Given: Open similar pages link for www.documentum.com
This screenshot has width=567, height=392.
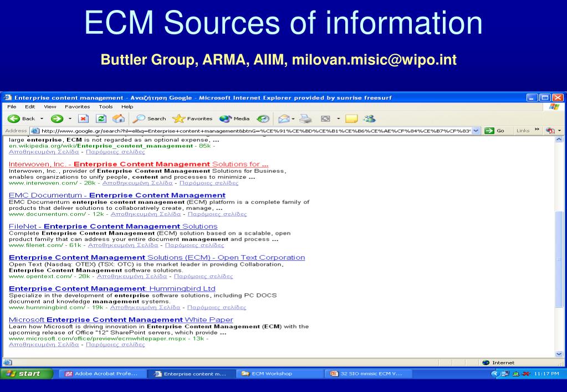Looking at the screenshot, I should (217, 214).
